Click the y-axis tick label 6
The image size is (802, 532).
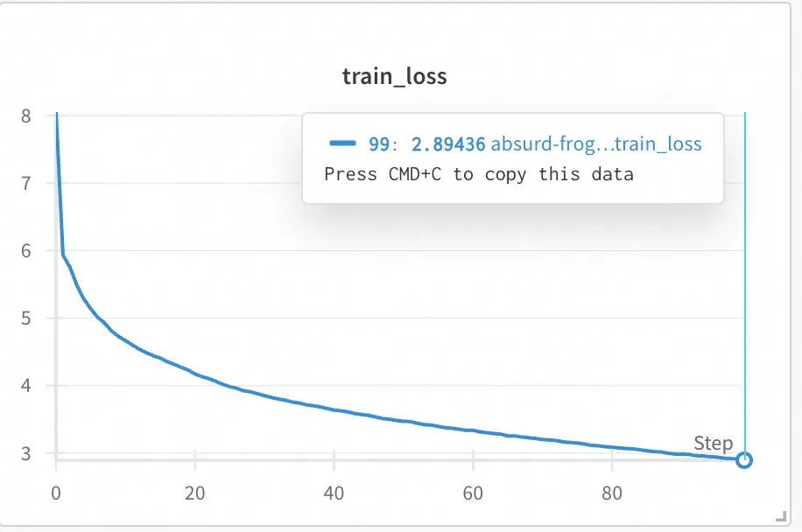pyautogui.click(x=26, y=251)
